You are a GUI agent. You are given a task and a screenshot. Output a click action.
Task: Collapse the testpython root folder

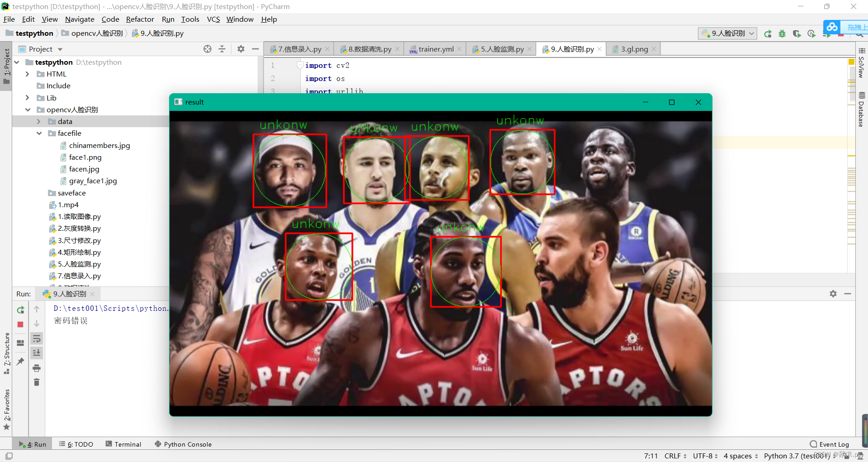pyautogui.click(x=17, y=62)
